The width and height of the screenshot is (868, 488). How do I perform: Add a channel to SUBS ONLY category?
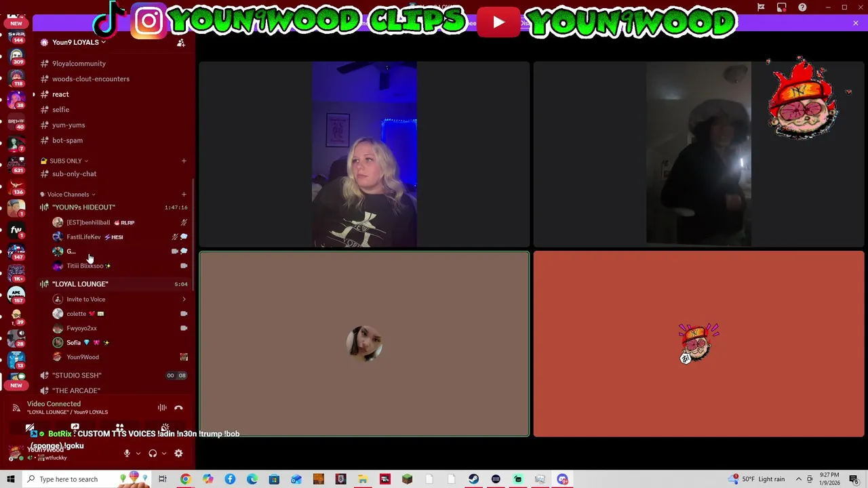pyautogui.click(x=184, y=161)
